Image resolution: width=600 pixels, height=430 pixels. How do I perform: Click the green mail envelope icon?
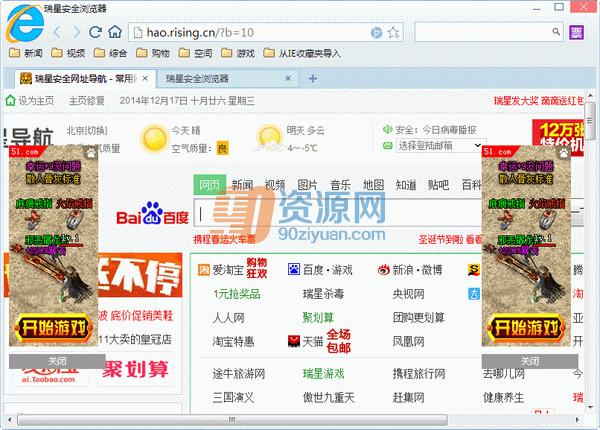[388, 145]
